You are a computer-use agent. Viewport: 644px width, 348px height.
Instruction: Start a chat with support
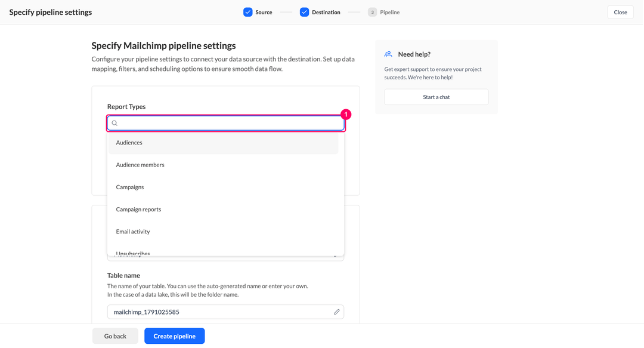click(436, 97)
